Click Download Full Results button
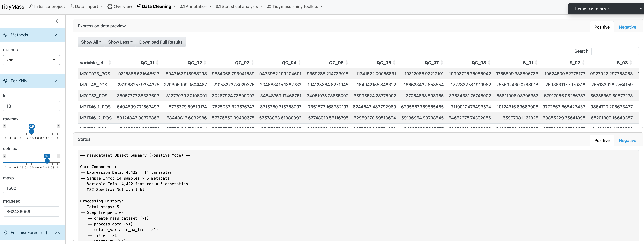 tap(161, 42)
